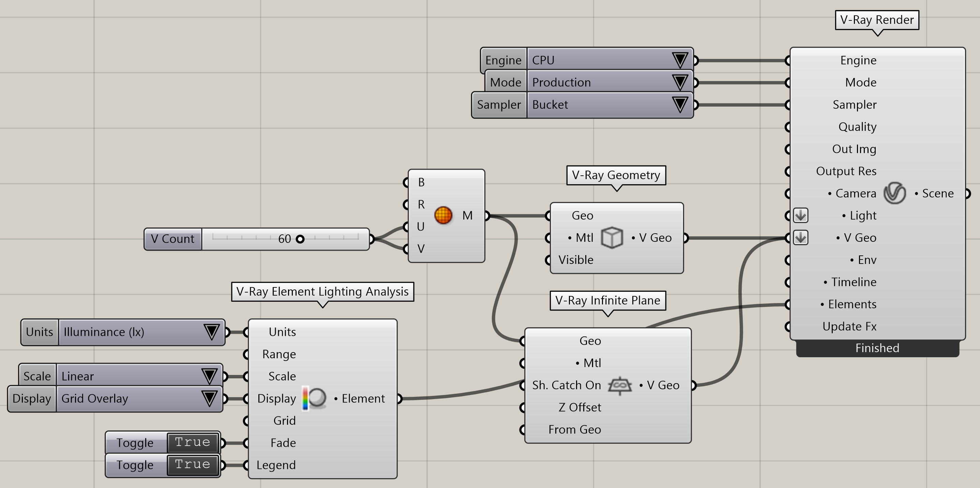This screenshot has height=488, width=980.
Task: Click the Visible input on V-Ray Geometry
Action: (576, 260)
